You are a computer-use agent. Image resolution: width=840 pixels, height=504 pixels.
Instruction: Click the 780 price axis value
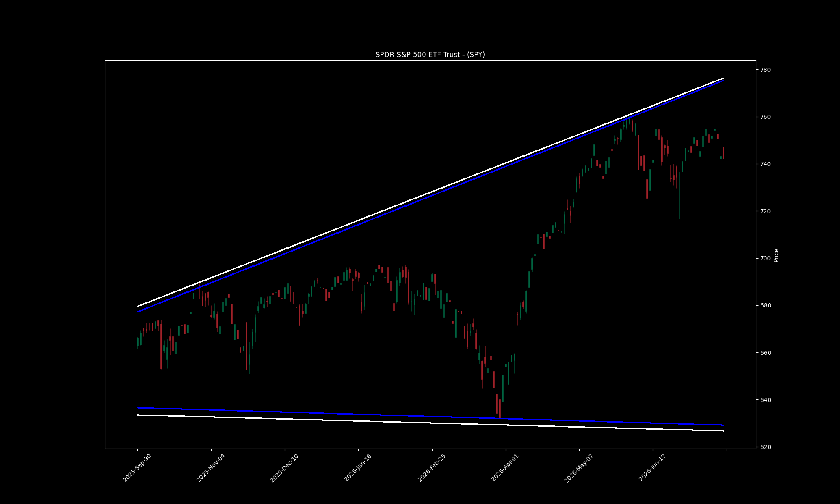pos(766,70)
